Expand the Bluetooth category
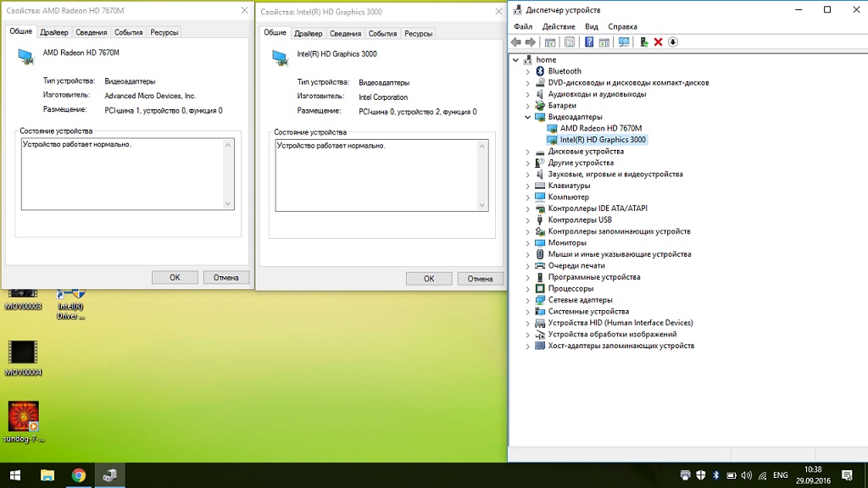 (527, 71)
